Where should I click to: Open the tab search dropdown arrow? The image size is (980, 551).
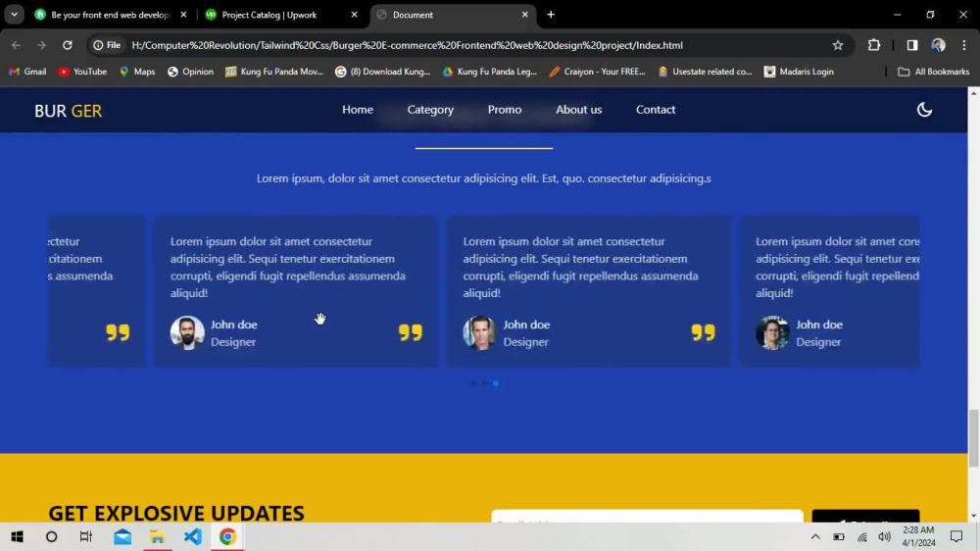[x=14, y=15]
